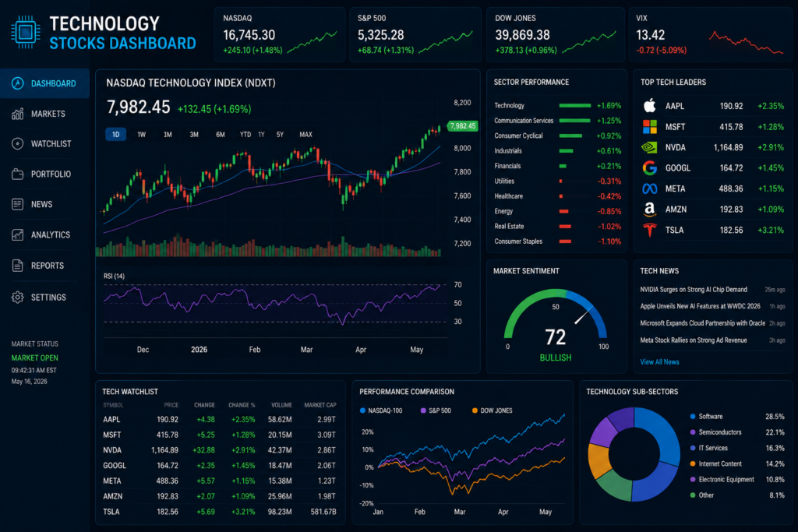
Task: Select the 1D chart range
Action: coord(115,134)
